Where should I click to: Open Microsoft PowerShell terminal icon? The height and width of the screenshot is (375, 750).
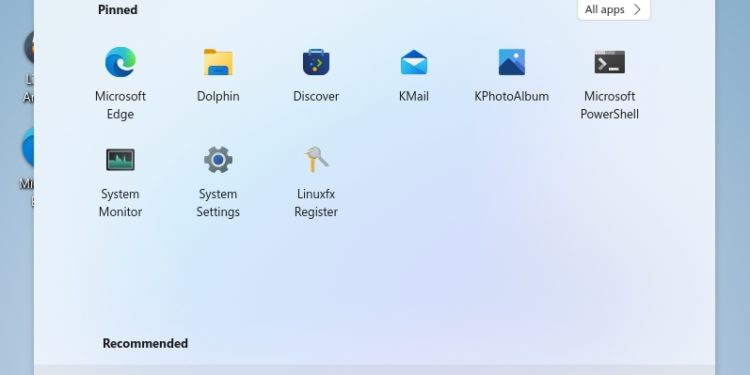609,62
